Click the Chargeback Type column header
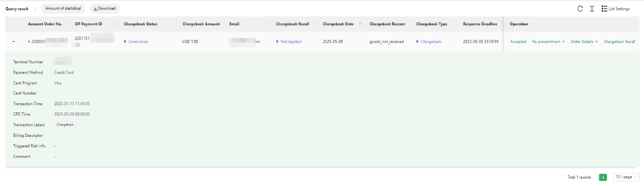 pos(432,24)
